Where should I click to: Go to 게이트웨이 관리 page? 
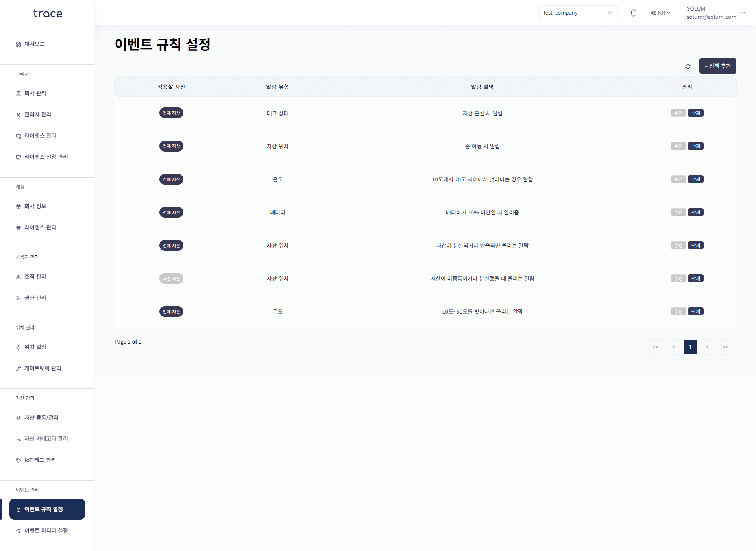(x=43, y=368)
